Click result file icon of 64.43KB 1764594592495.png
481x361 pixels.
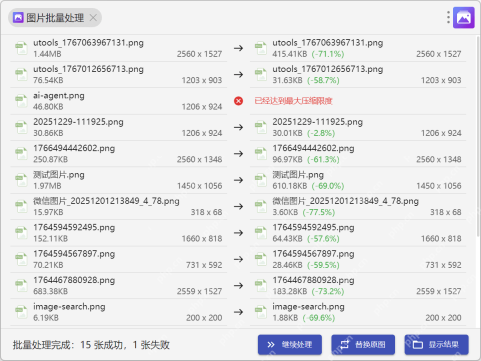(x=261, y=233)
